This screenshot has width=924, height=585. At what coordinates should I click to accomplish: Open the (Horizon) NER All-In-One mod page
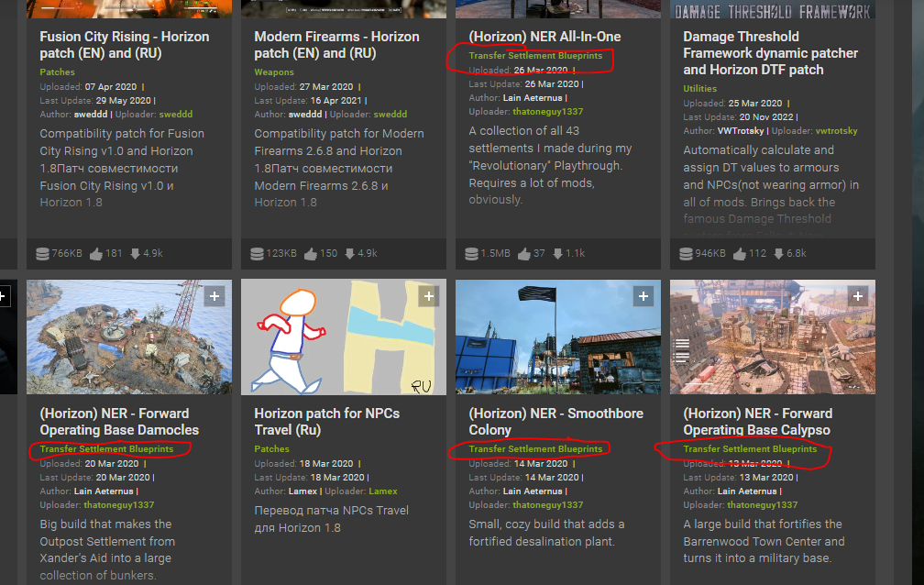click(x=544, y=37)
